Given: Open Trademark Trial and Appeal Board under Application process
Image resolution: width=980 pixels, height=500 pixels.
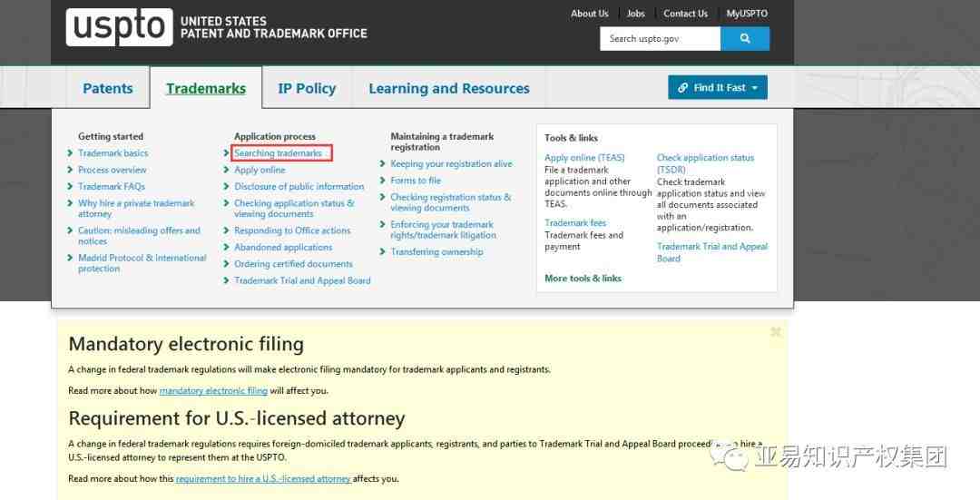Looking at the screenshot, I should pos(302,280).
